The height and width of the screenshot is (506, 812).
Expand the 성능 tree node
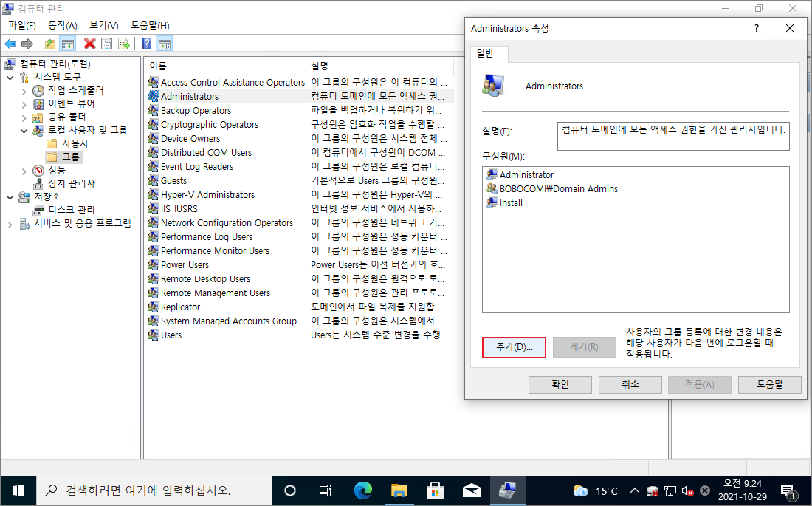24,171
